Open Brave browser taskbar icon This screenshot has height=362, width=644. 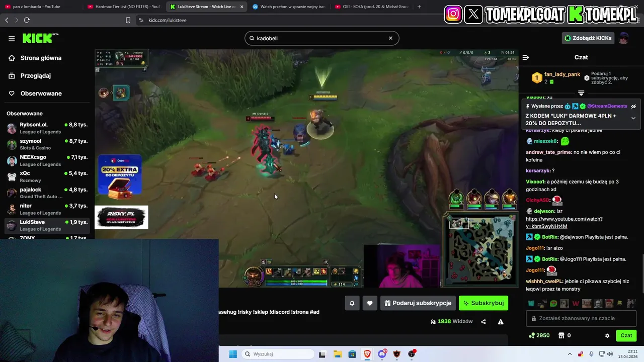pos(367,354)
